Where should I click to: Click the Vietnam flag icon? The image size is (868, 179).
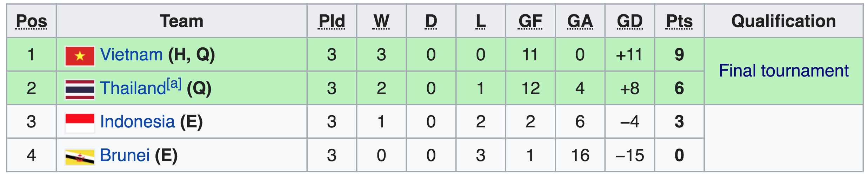tap(80, 56)
